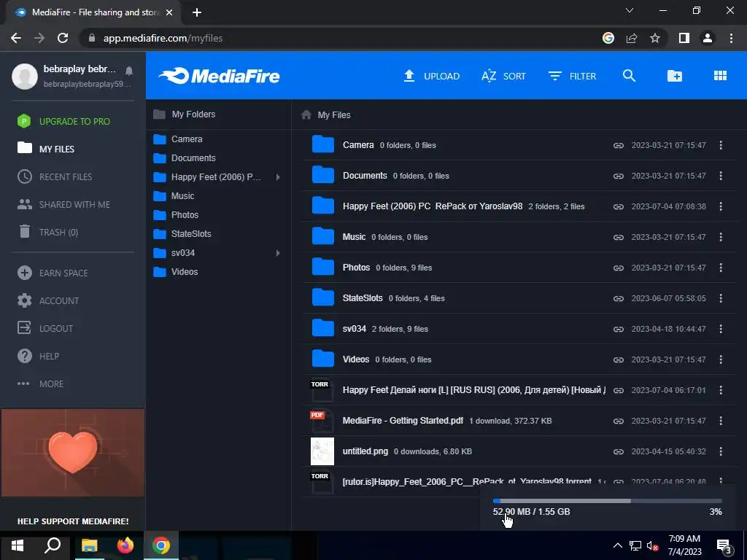747x560 pixels.
Task: Open Recent Files
Action: [x=55, y=176]
